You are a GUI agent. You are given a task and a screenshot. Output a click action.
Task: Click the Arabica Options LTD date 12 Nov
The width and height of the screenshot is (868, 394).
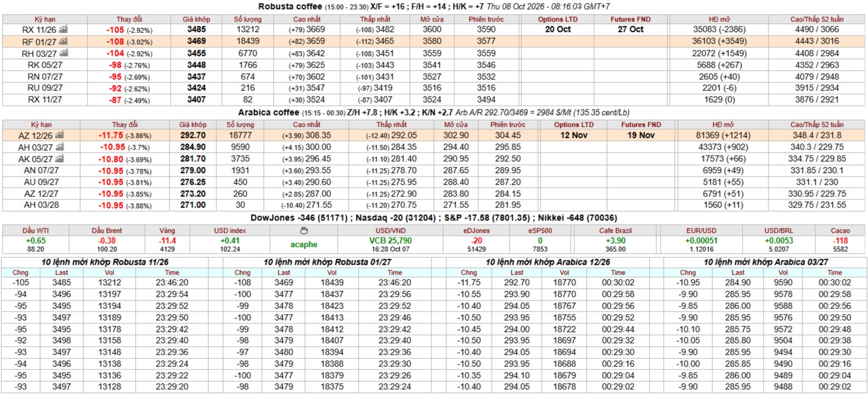pyautogui.click(x=574, y=135)
